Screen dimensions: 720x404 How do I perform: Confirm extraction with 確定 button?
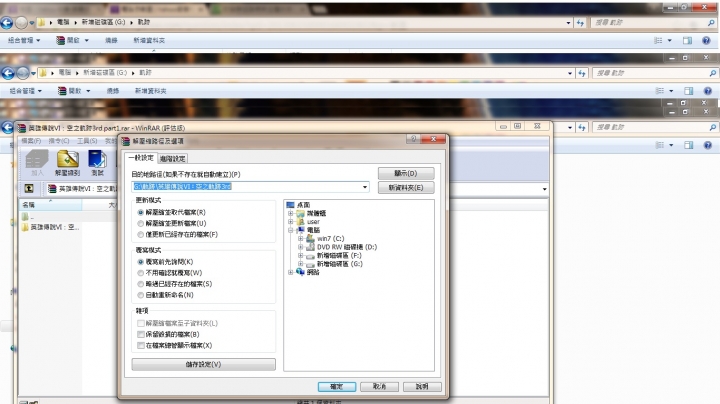337,387
